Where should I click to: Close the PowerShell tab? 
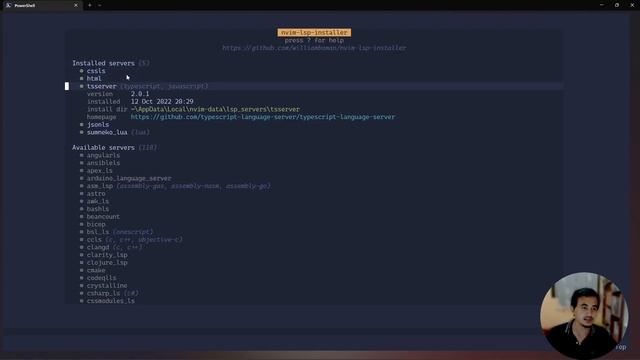point(76,5)
